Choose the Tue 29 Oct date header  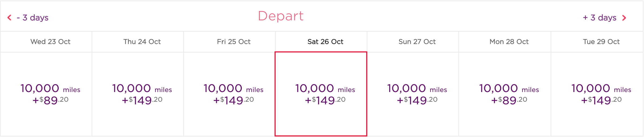601,42
